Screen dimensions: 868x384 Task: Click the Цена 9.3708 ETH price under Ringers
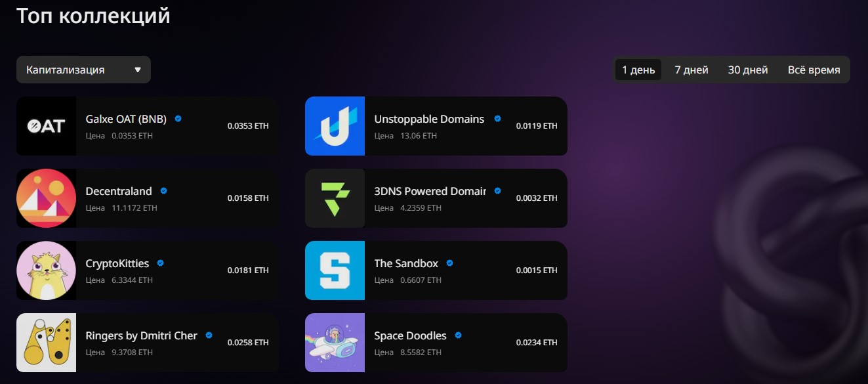tap(119, 352)
